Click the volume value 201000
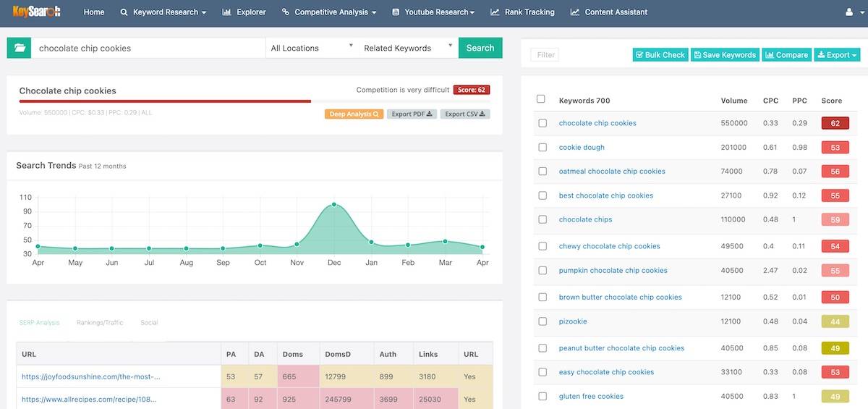Image resolution: width=868 pixels, height=409 pixels. click(733, 147)
